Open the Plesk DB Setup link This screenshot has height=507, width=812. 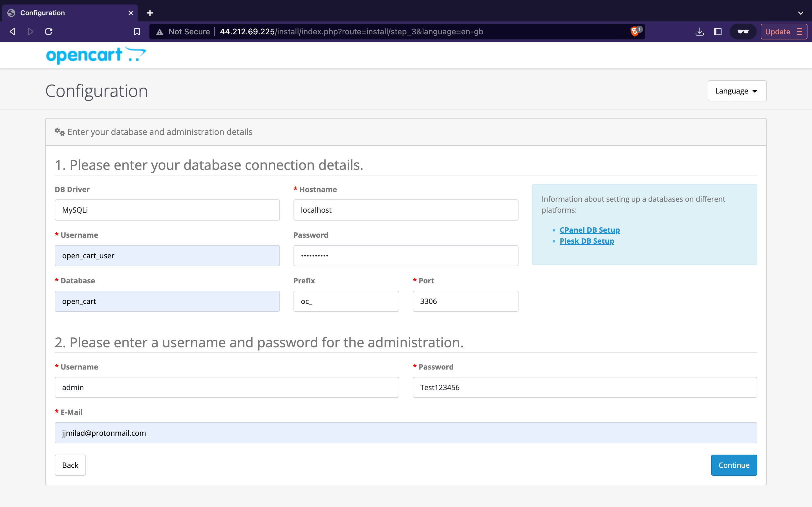(586, 241)
